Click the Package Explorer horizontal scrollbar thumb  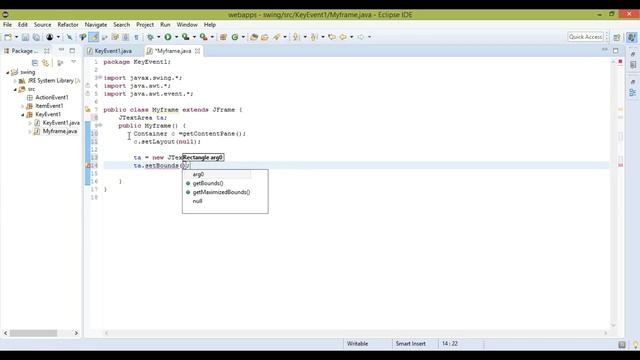33,333
